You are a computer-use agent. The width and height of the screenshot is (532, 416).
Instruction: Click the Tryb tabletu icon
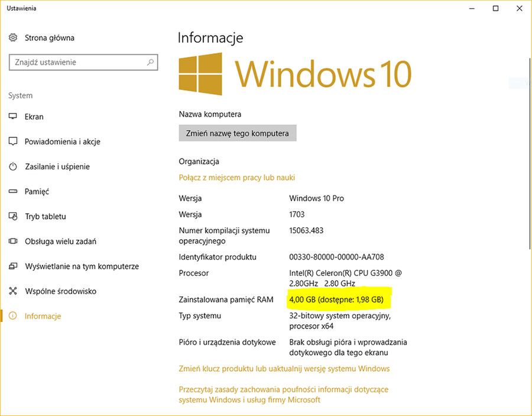coord(13,217)
